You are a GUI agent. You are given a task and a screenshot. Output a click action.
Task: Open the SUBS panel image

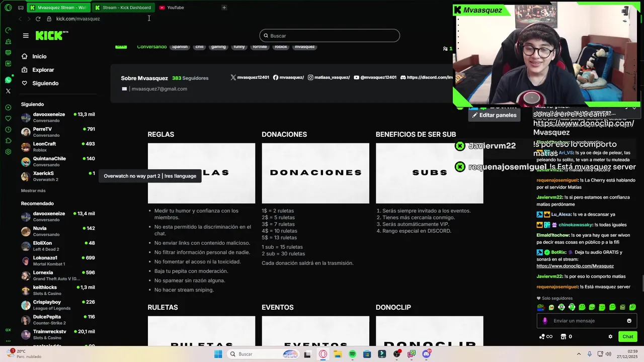(x=429, y=173)
